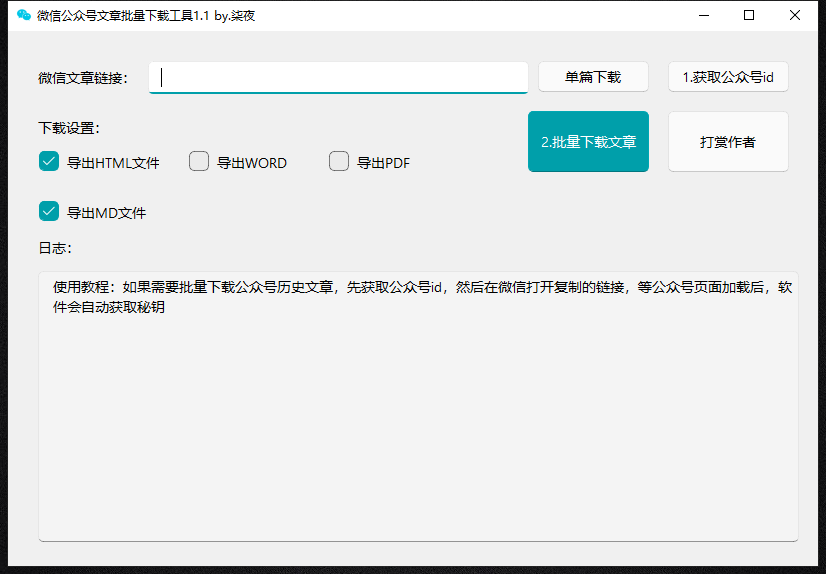Disable the 导出MD文件 checkbox
826x574 pixels.
click(49, 211)
